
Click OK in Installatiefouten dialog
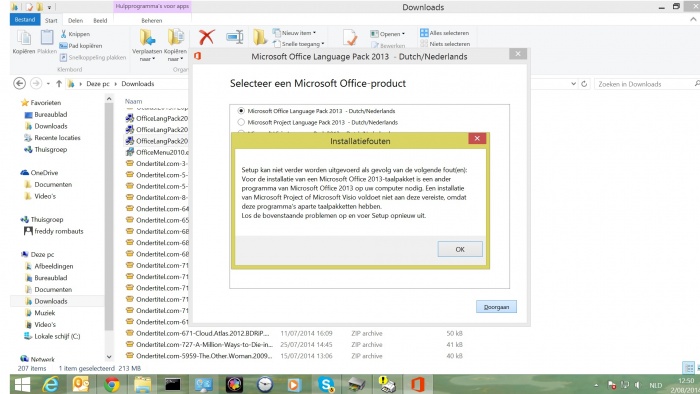[x=460, y=249]
